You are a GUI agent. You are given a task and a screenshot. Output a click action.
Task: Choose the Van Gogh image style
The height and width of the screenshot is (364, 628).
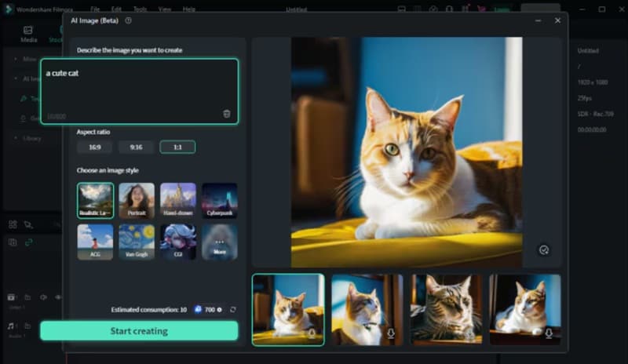tap(137, 242)
